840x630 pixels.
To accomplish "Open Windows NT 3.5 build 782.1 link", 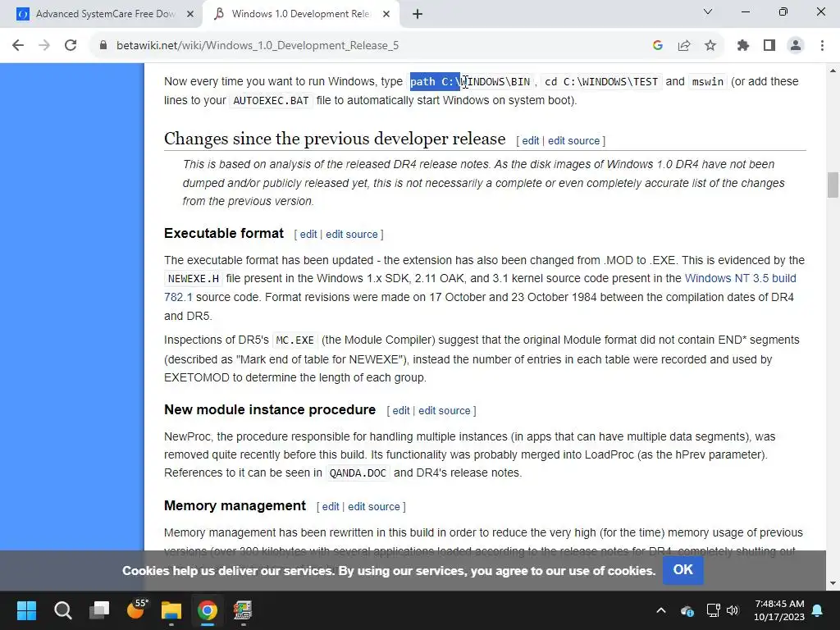I will 741,279.
